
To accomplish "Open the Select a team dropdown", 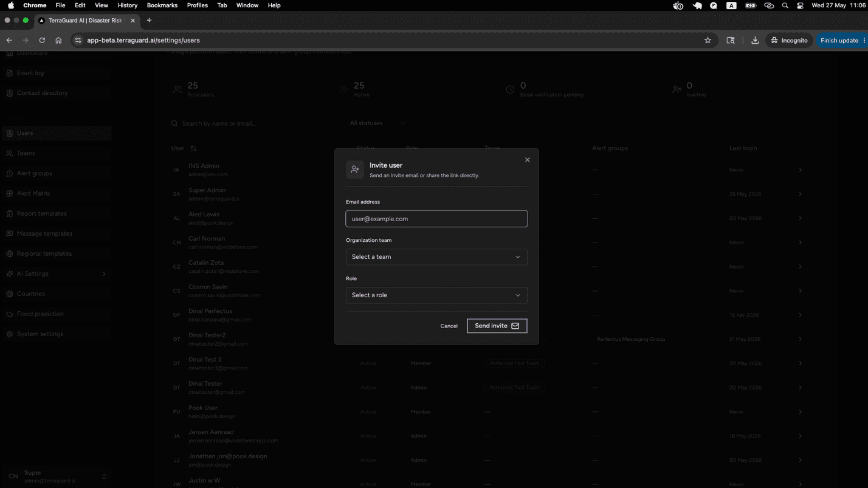I will (436, 257).
